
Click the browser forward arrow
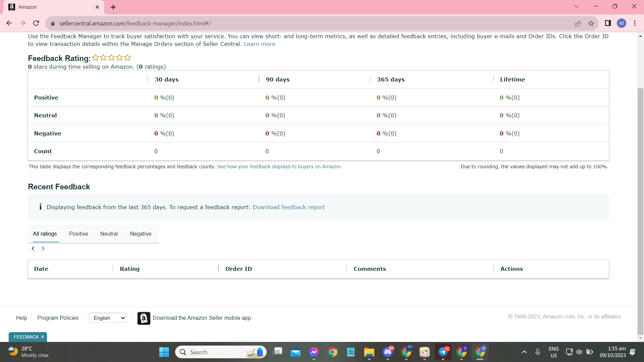pos(22,23)
